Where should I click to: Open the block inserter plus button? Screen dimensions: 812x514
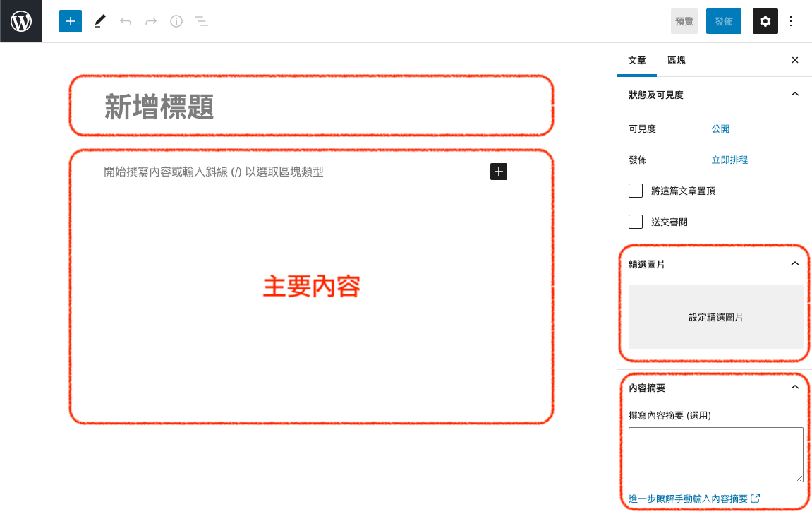(x=71, y=21)
